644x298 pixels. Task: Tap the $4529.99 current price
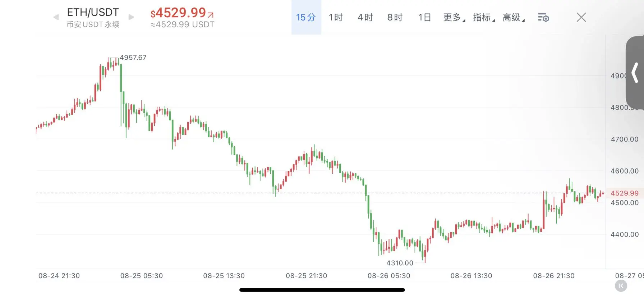(x=182, y=13)
